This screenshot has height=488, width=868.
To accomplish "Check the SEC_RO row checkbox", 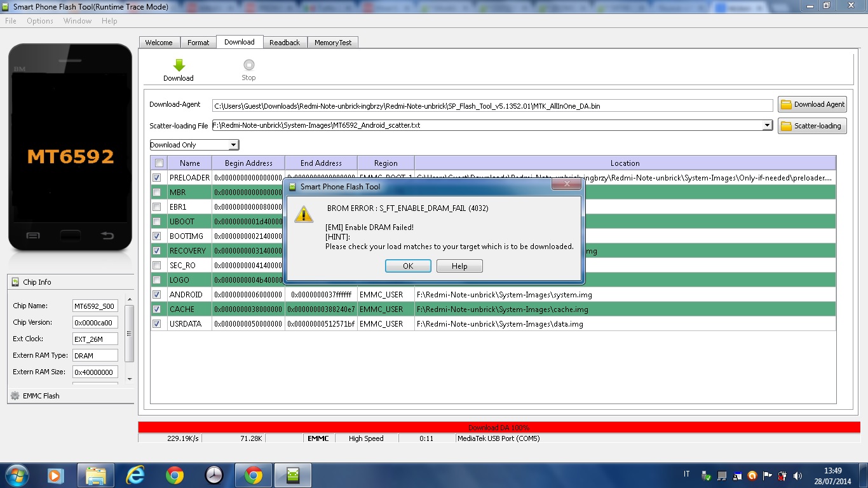I will pos(156,266).
